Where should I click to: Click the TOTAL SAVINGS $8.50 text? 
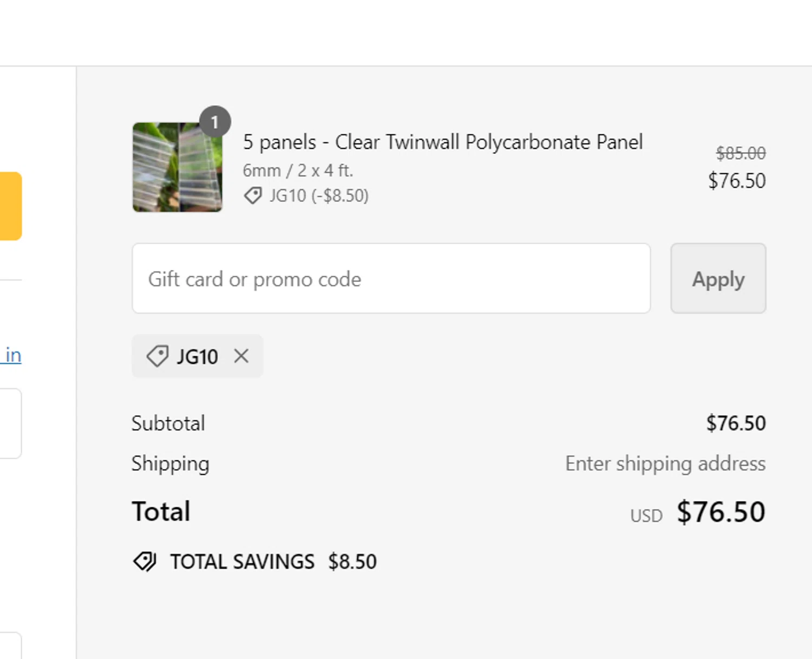pyautogui.click(x=273, y=562)
